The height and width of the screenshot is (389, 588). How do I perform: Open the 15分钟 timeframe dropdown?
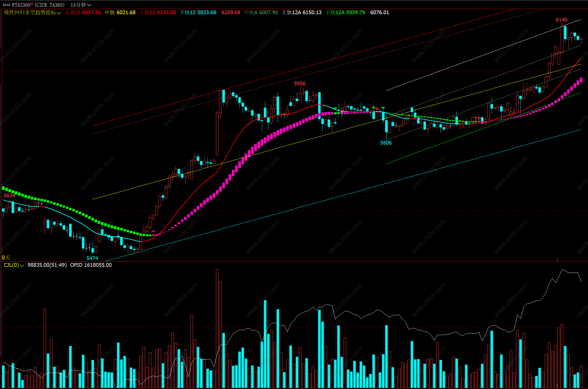point(81,5)
